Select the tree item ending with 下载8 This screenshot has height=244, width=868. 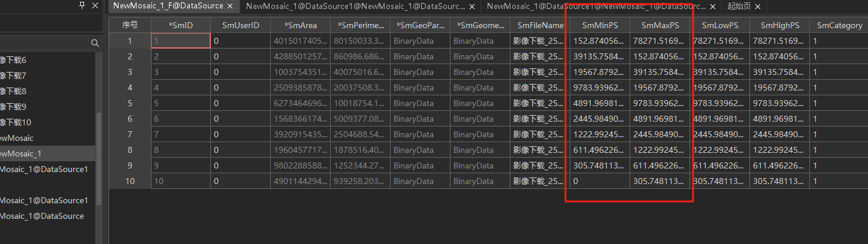(x=14, y=92)
